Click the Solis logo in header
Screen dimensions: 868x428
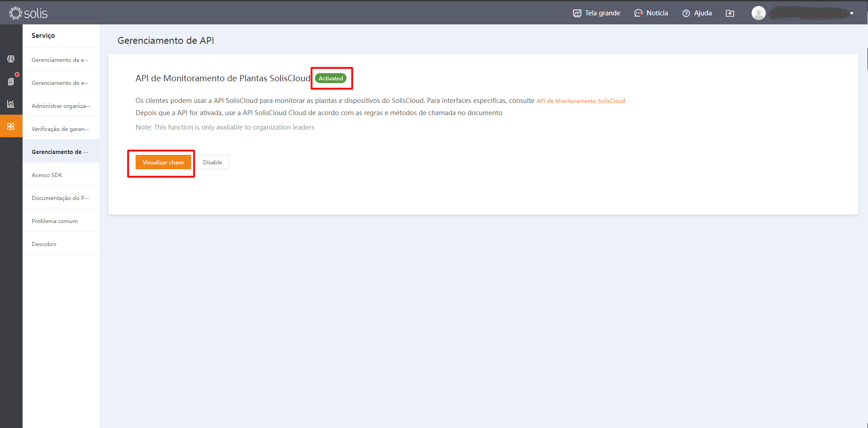tap(28, 13)
